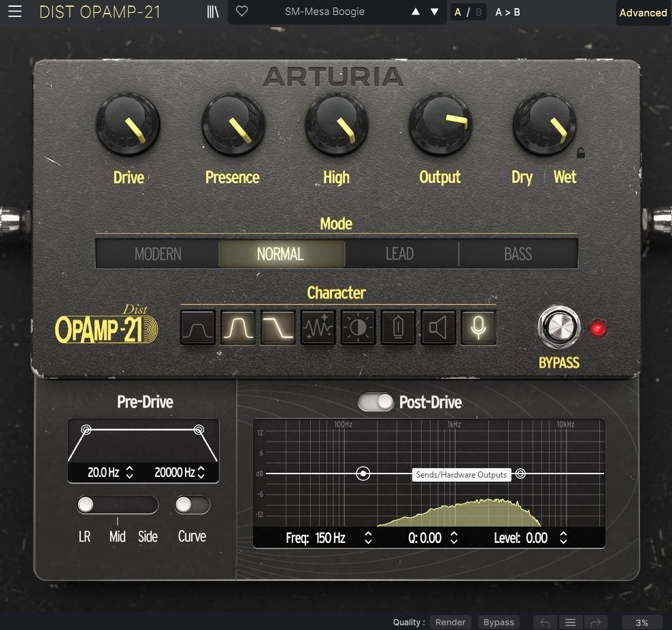Image resolution: width=672 pixels, height=630 pixels.
Task: Click the Post-Drive right EQ node
Action: 520,474
